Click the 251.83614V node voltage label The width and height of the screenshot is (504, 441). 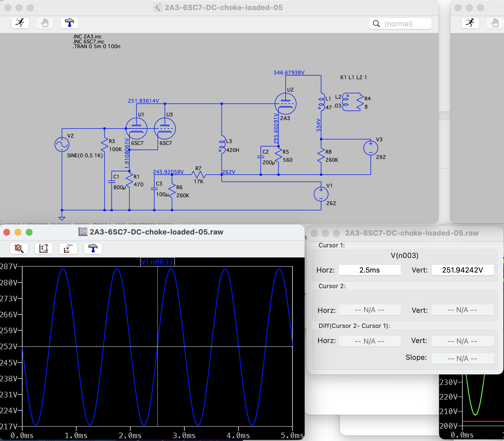pos(143,101)
